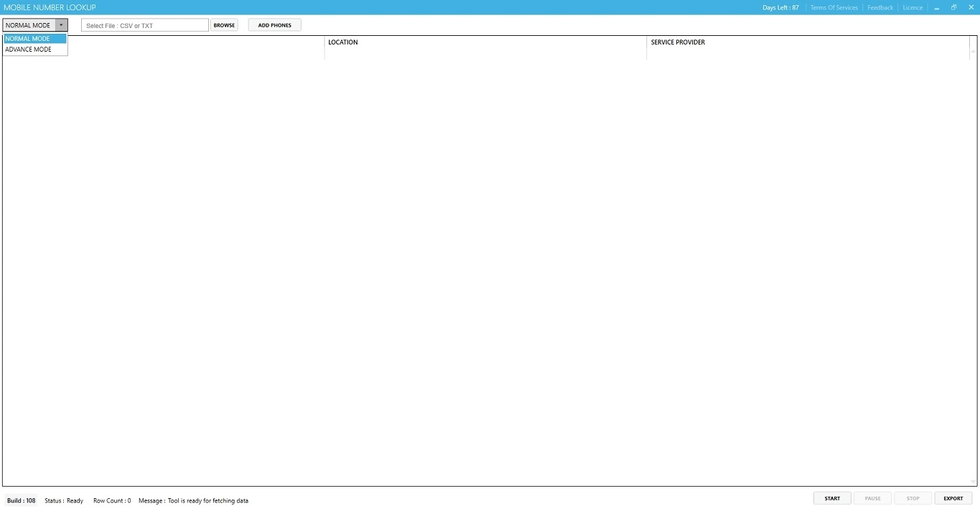Collapse the mode dropdown using its arrow
The height and width of the screenshot is (514, 980).
(x=61, y=25)
